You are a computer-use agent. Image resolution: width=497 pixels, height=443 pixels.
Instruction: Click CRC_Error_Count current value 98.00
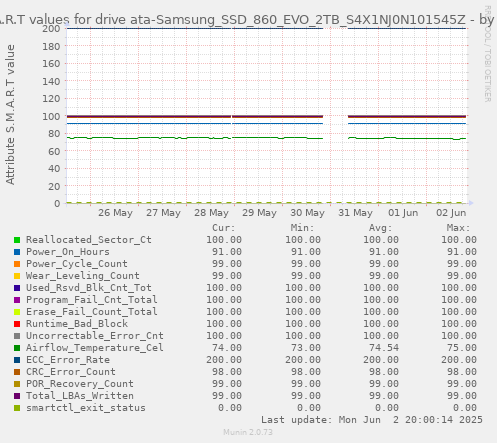(x=227, y=372)
